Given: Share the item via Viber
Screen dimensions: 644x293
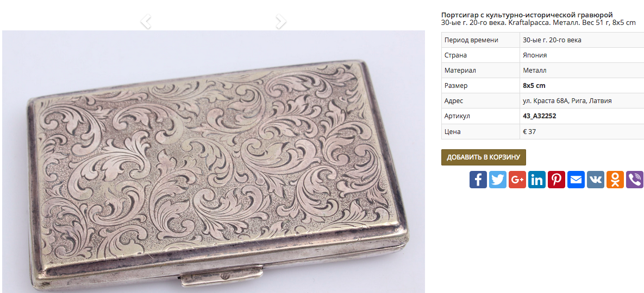Looking at the screenshot, I should (x=635, y=180).
